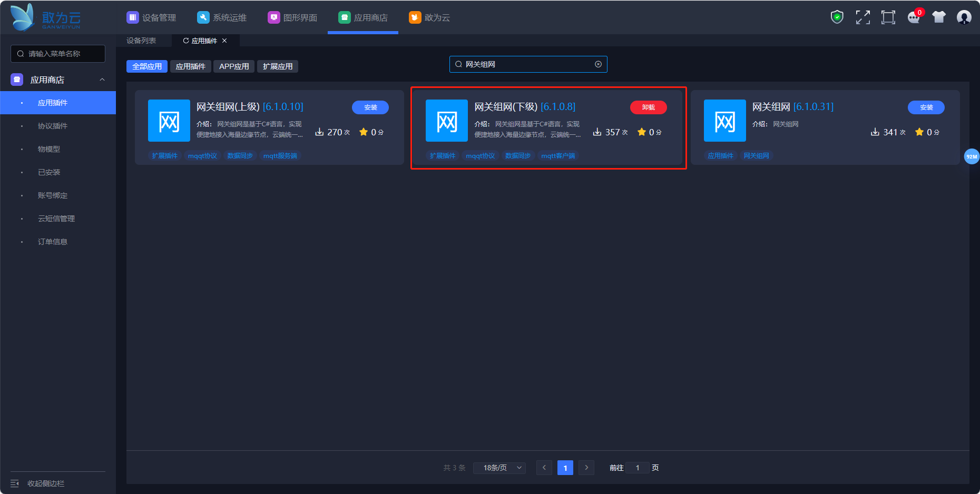Click the 系统运维 wrench icon
Image resolution: width=980 pixels, height=494 pixels.
pos(203,17)
